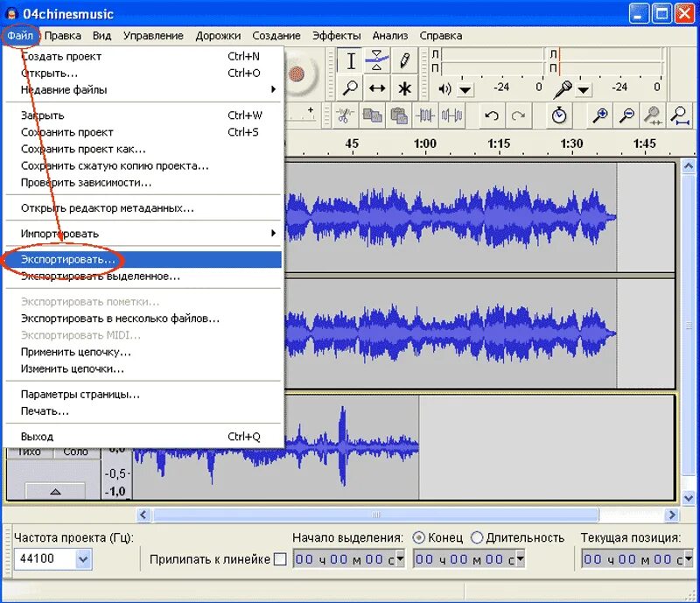700x603 pixels.
Task: Select the Draw tool pencil
Action: click(404, 60)
